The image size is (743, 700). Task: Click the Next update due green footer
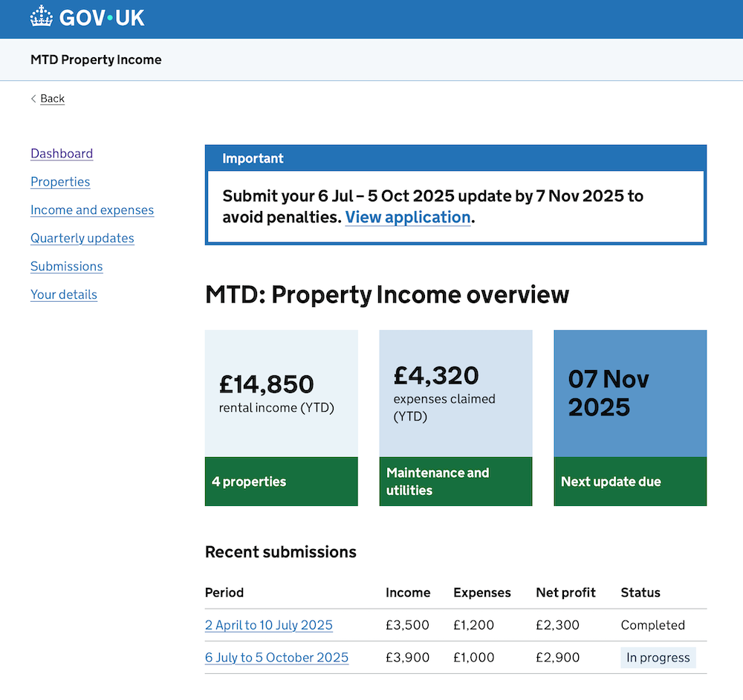coord(630,482)
